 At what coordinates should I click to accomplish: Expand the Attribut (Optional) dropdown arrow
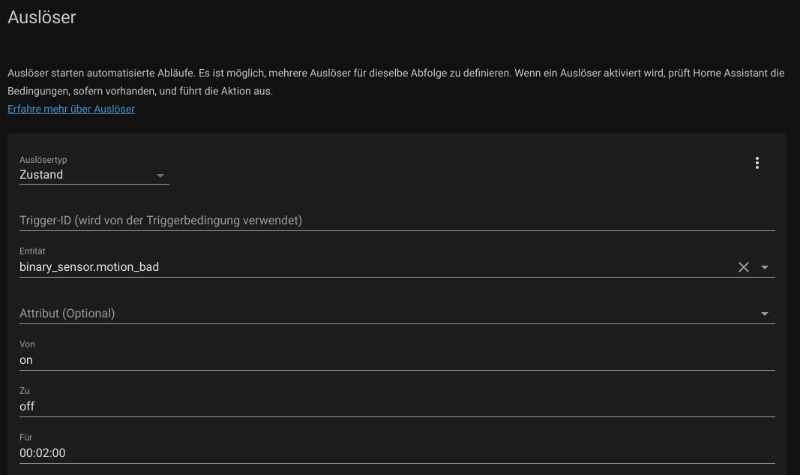(x=765, y=314)
